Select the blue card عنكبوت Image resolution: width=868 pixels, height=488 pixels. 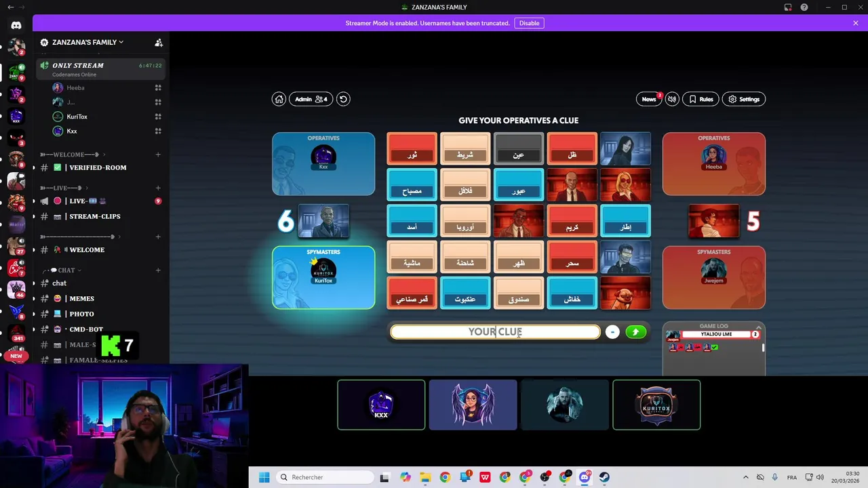pos(465,293)
